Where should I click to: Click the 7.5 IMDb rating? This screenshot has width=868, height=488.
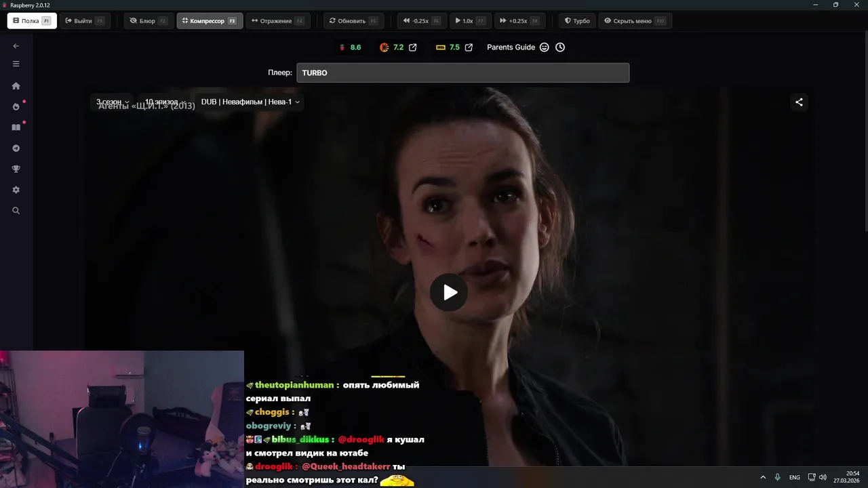click(448, 47)
